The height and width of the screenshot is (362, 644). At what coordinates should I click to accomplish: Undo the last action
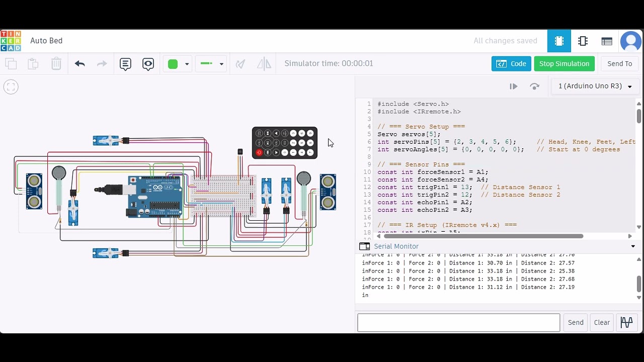tap(79, 64)
